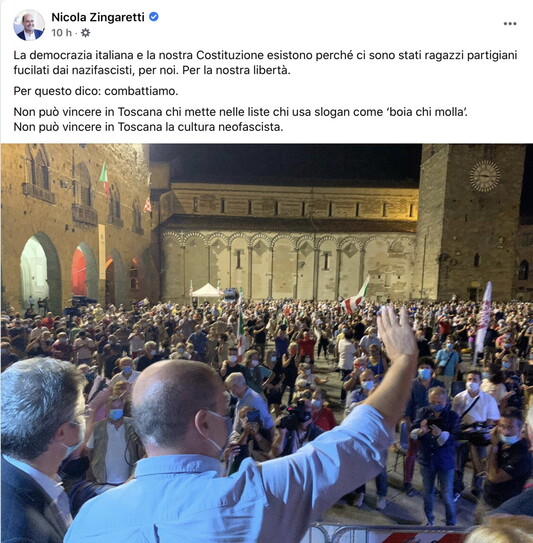Click the Nicola Zingaretti name link

pos(98,17)
